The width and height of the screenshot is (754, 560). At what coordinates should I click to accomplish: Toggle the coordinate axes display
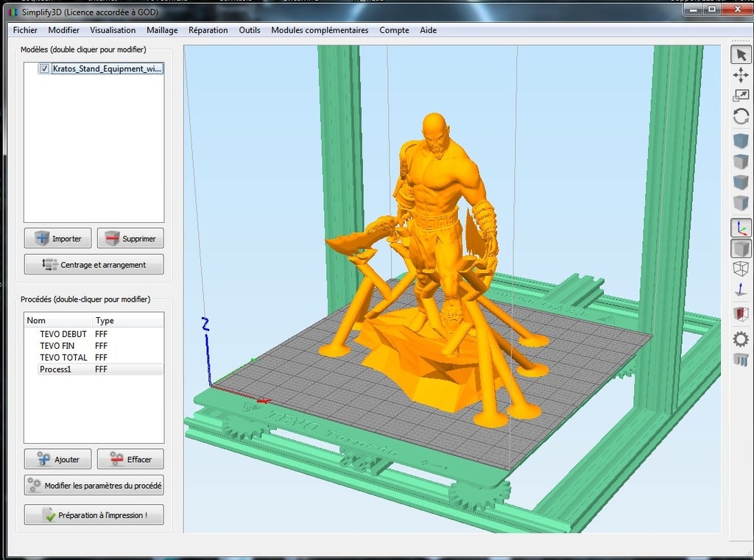click(741, 228)
